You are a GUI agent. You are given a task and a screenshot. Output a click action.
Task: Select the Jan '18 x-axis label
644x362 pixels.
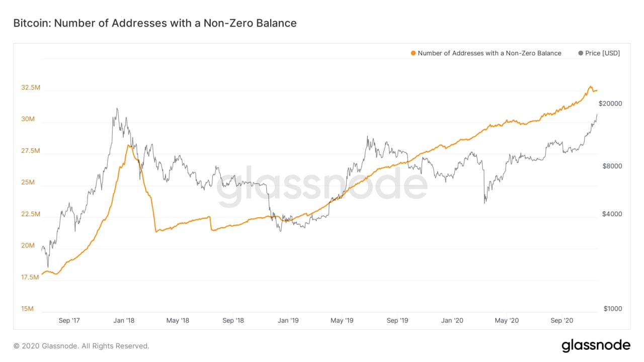tap(123, 320)
